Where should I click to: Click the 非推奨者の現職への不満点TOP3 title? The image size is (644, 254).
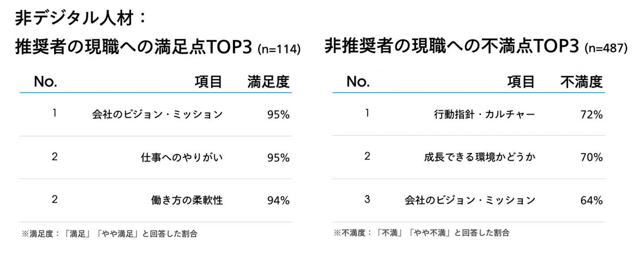point(452,47)
